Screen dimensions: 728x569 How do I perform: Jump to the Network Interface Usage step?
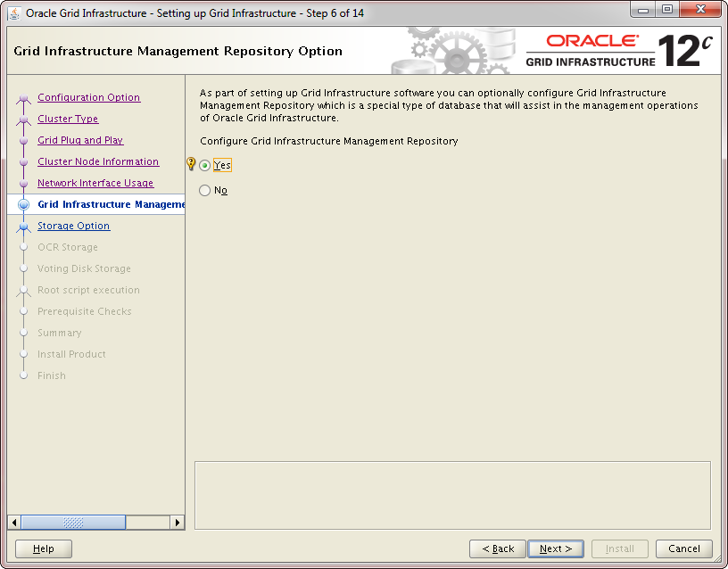(95, 184)
